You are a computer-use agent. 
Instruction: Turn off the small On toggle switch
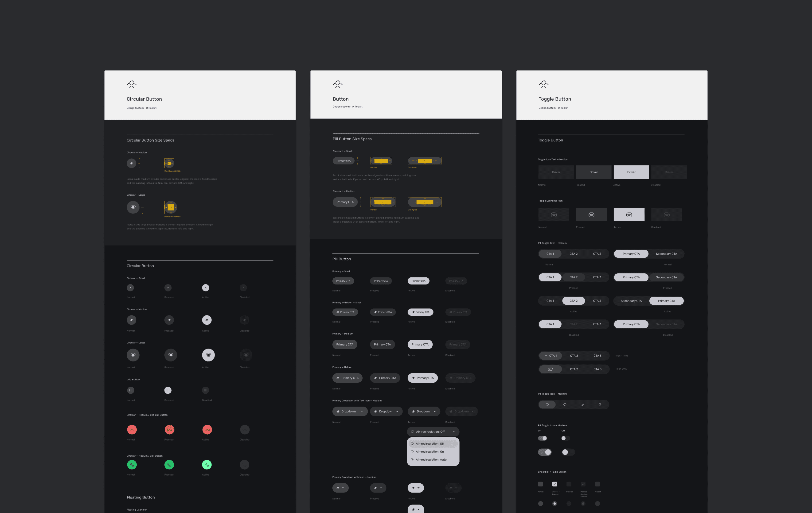click(x=542, y=438)
